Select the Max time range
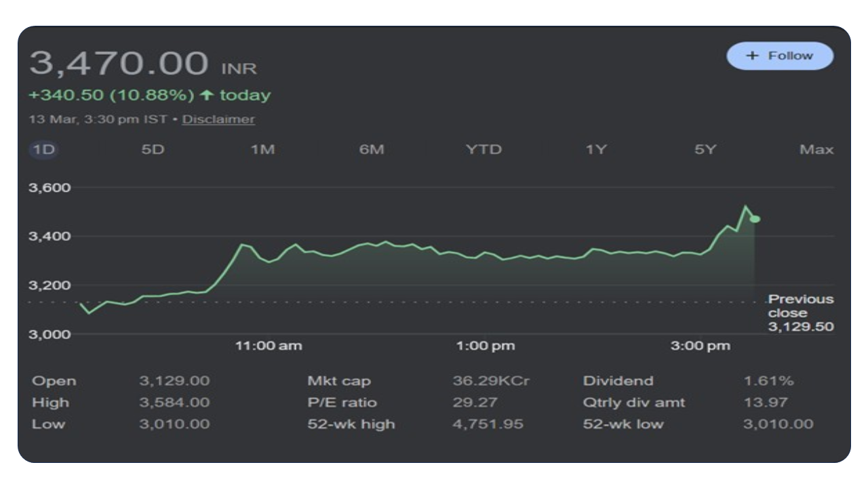Viewport: 868px width, 488px height. point(816,150)
